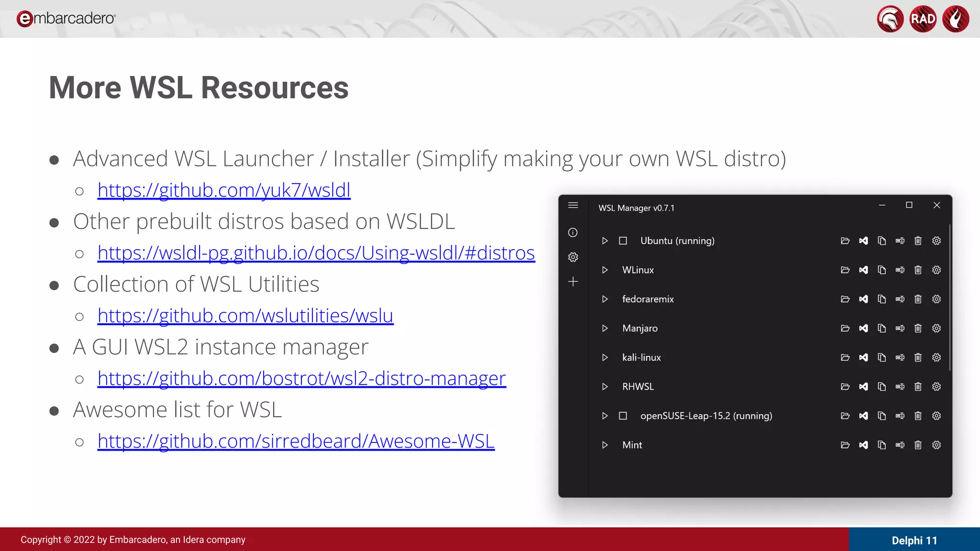
Task: Duplicate the WLinux instance
Action: [x=881, y=270]
